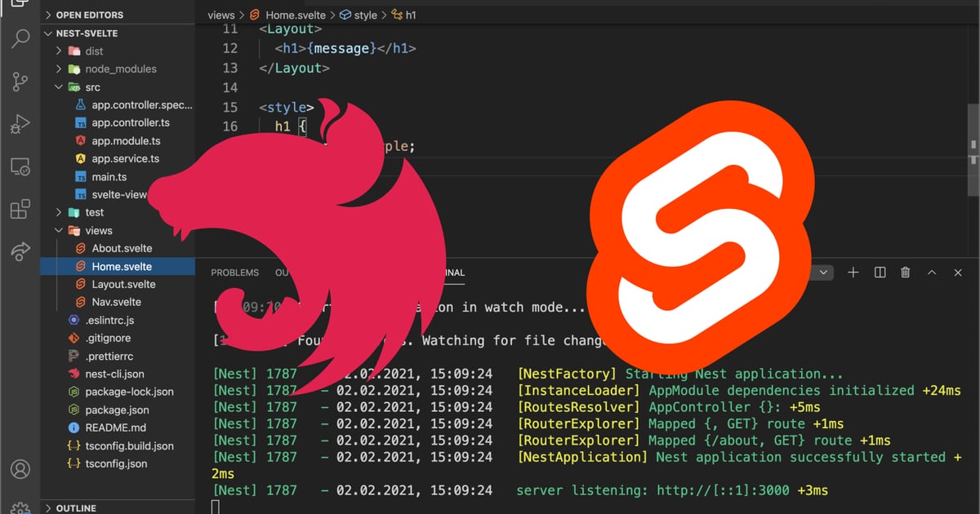
Task: Maximize the panel with the chevron toggle
Action: point(931,272)
